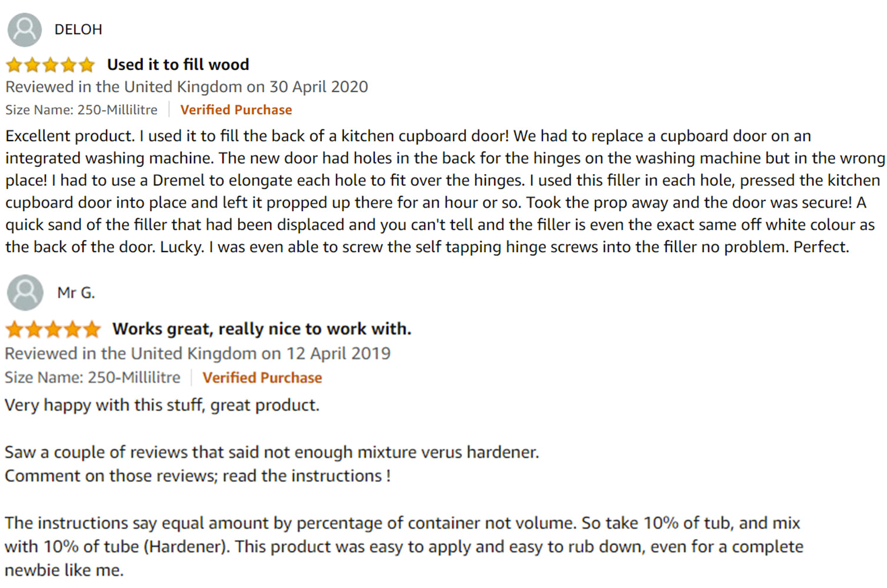
Task: Open the DELOH reviewer profile name
Action: tap(78, 29)
